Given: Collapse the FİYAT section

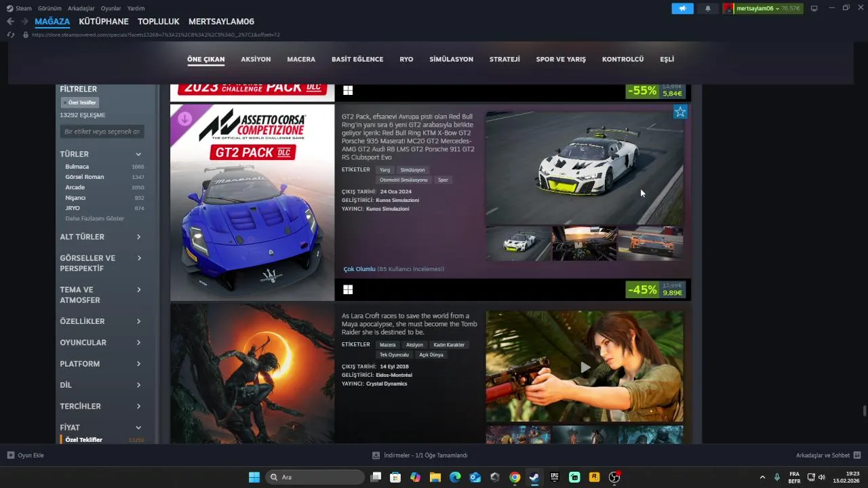Looking at the screenshot, I should click(102, 428).
